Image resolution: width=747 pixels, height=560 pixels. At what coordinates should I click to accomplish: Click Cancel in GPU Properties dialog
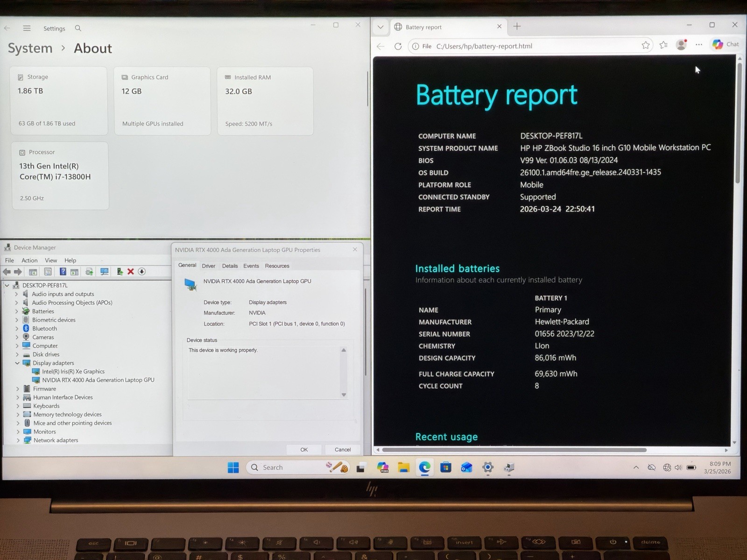[343, 449]
